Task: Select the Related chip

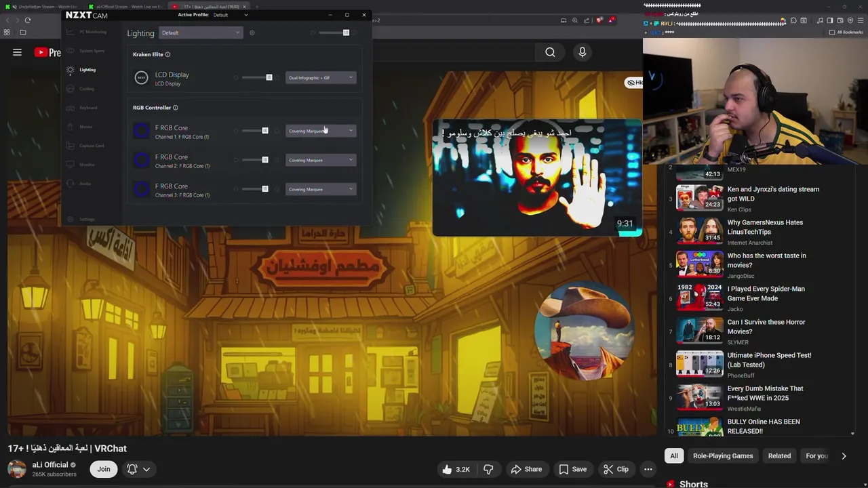Action: (x=779, y=456)
